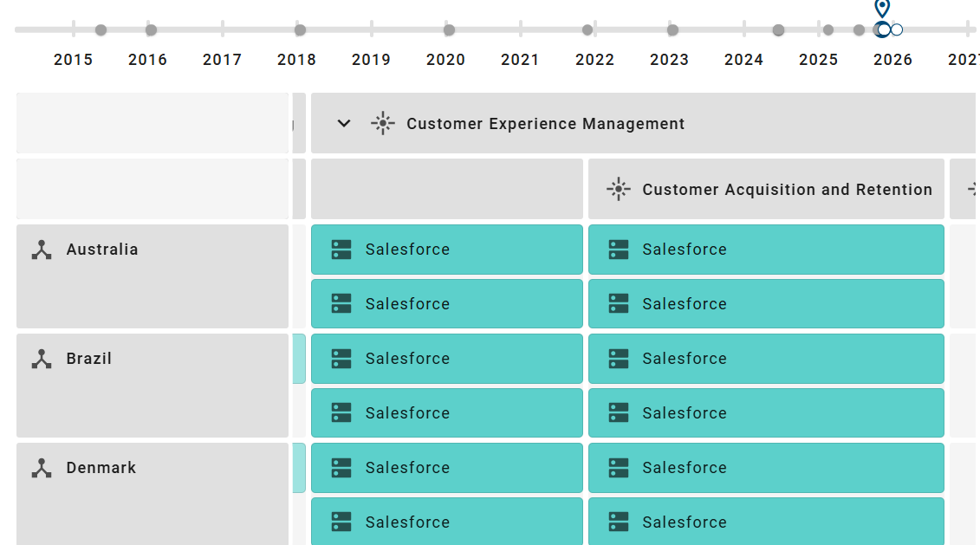Image resolution: width=980 pixels, height=545 pixels.
Task: Open the Australia row header label
Action: point(102,250)
